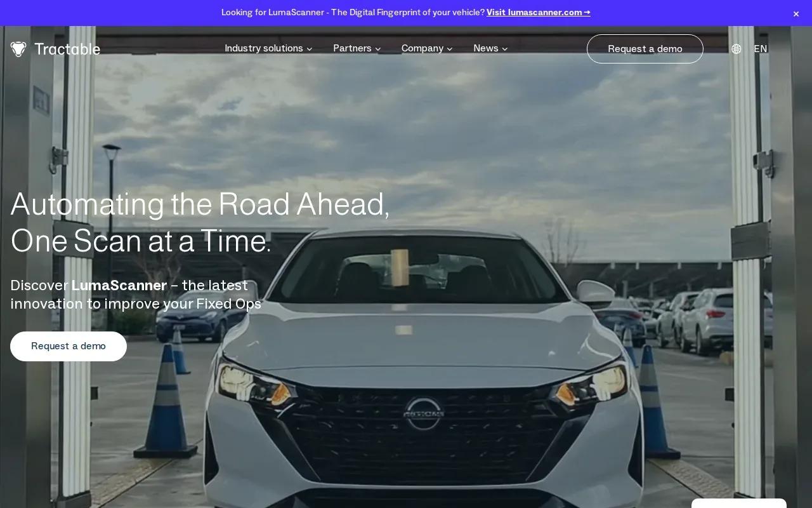Expand the News menu chevron
The height and width of the screenshot is (508, 812).
[505, 49]
